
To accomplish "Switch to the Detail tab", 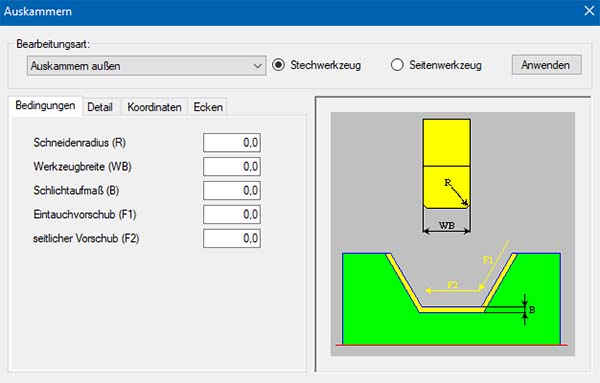I will [100, 107].
